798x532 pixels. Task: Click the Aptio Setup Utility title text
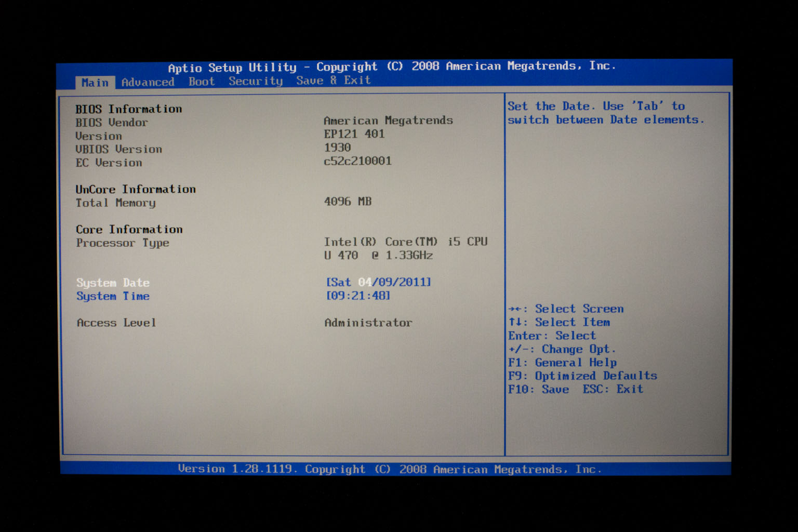392,67
